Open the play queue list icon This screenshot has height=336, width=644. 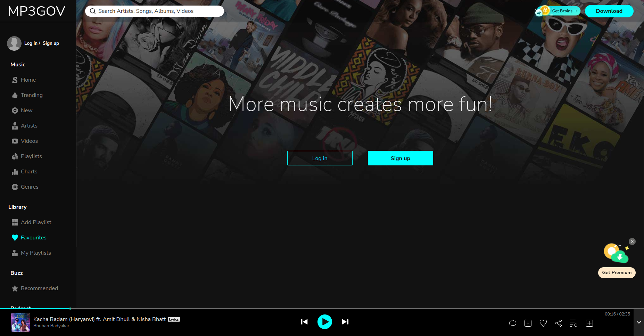(x=574, y=323)
